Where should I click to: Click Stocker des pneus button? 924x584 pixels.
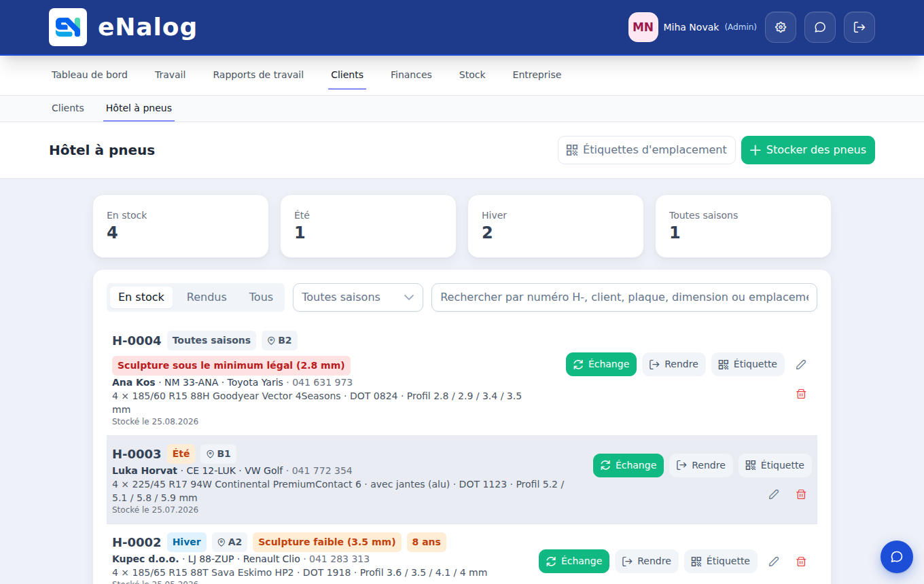(808, 150)
